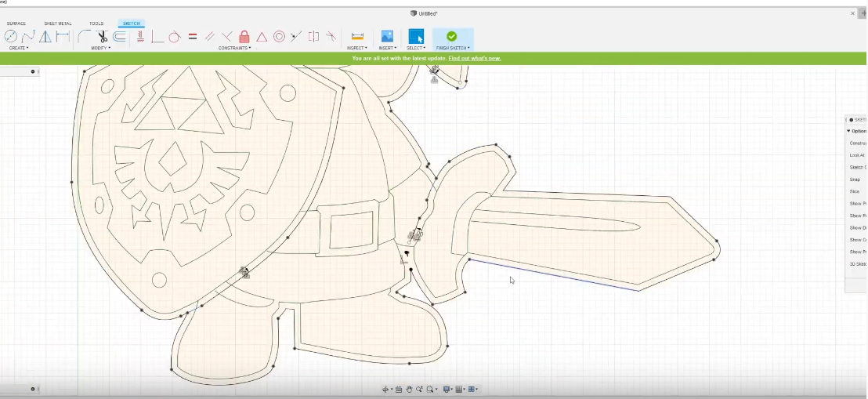Click the Zoom Window magnifier icon
This screenshot has height=399, width=868.
pyautogui.click(x=429, y=390)
